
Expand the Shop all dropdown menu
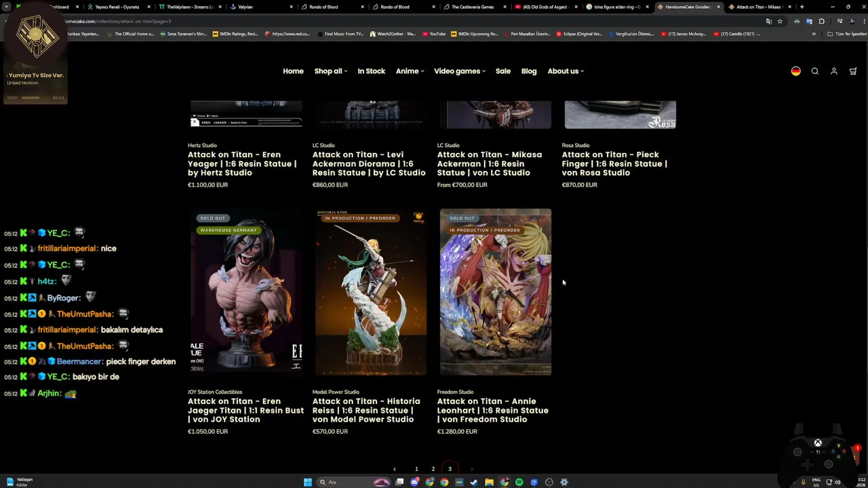pos(331,71)
